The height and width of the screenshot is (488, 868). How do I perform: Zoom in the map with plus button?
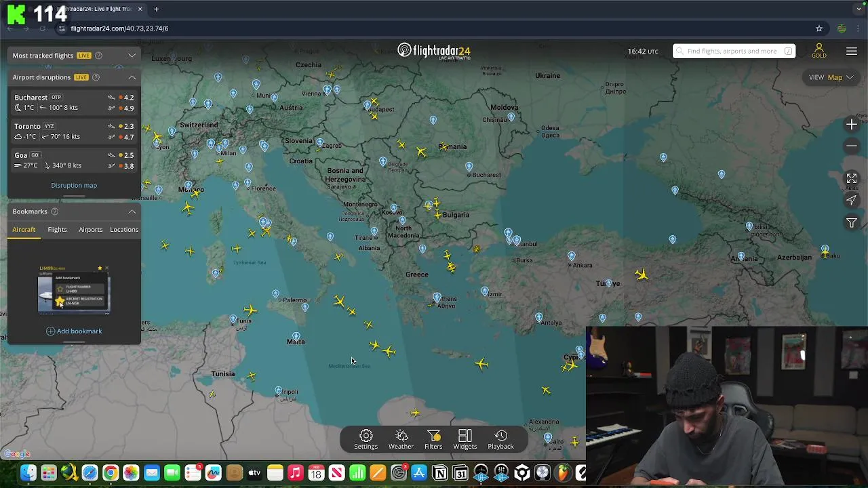click(852, 124)
